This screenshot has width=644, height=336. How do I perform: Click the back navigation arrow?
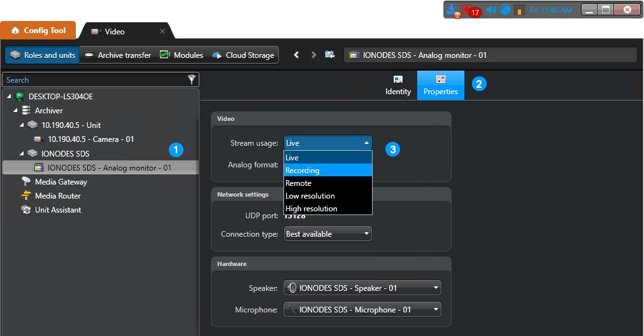point(296,55)
